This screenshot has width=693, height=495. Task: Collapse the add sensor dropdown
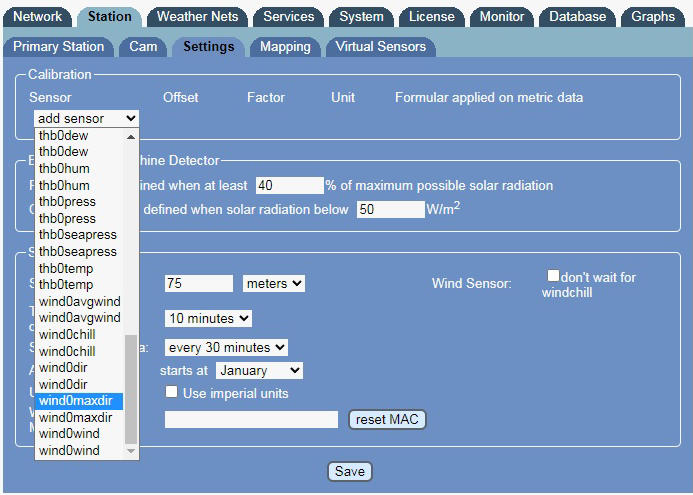pyautogui.click(x=86, y=118)
